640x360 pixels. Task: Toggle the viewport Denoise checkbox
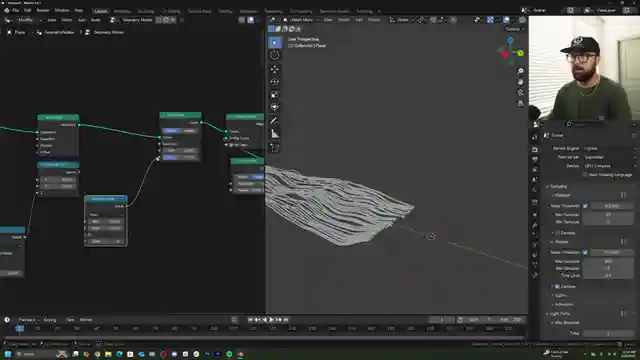coord(557,233)
